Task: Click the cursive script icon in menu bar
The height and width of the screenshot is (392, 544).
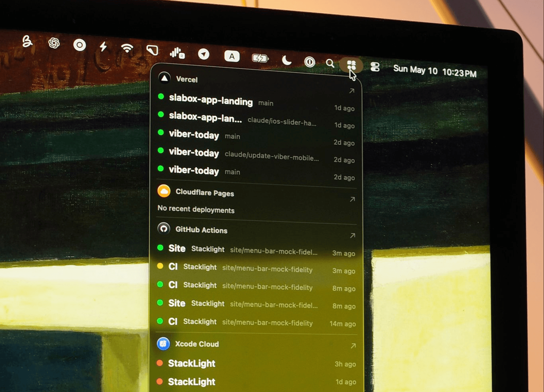Action: click(27, 41)
